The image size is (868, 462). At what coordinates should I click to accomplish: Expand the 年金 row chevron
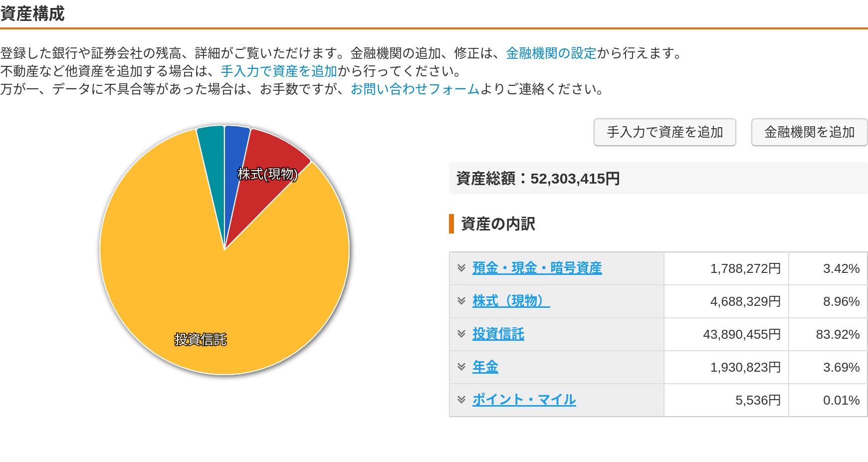click(461, 367)
